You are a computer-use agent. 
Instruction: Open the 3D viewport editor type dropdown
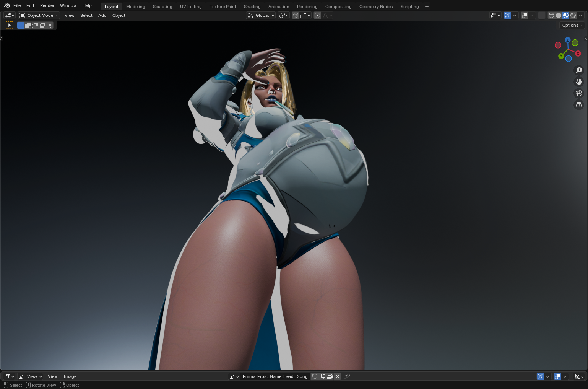pyautogui.click(x=10, y=15)
